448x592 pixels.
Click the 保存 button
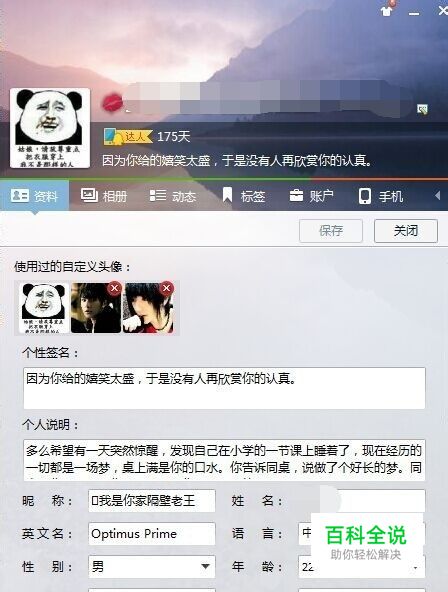(331, 231)
